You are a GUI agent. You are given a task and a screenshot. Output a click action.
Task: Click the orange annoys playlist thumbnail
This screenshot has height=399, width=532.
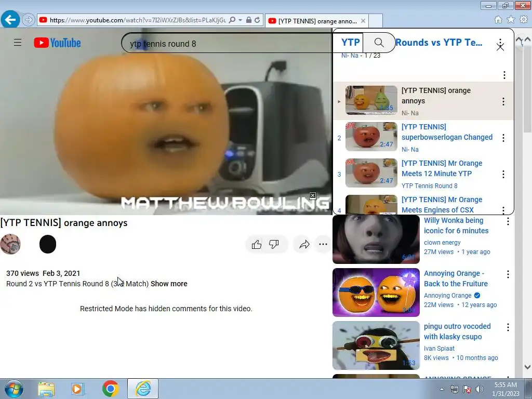[371, 100]
